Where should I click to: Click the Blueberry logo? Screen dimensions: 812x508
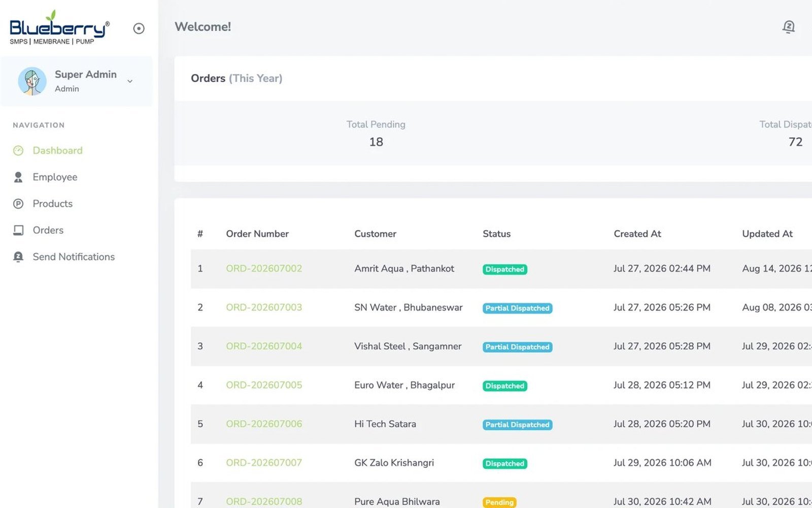click(59, 27)
